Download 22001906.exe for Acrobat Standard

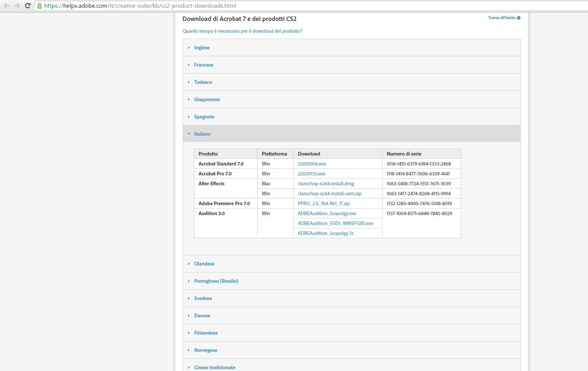point(312,164)
